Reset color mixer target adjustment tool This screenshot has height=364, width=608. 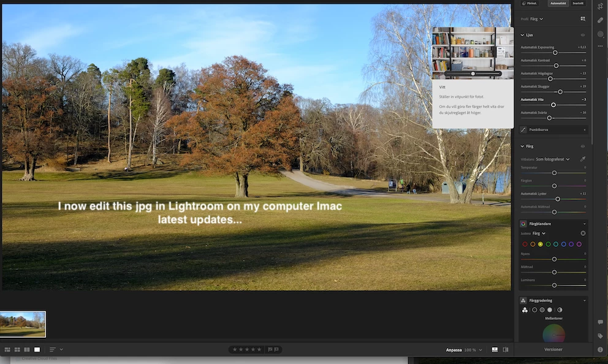583,233
